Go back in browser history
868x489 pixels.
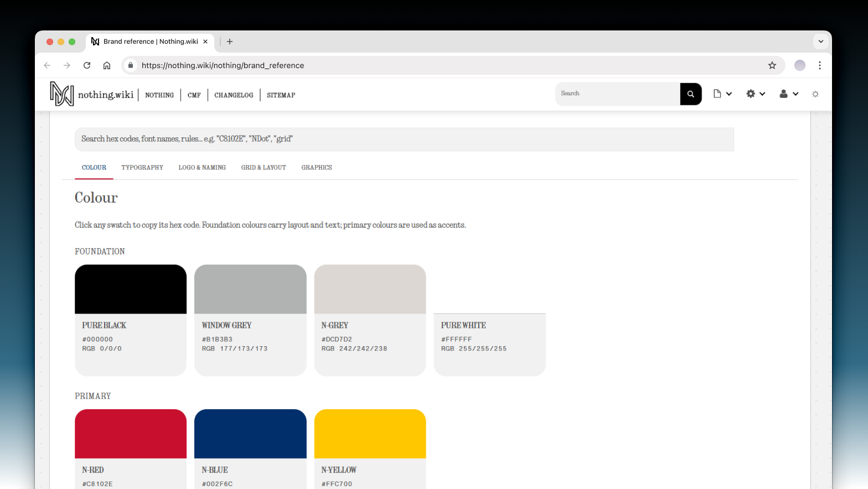47,65
